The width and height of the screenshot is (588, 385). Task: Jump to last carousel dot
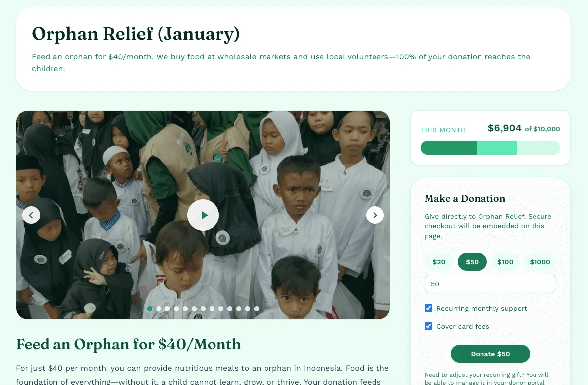tap(257, 309)
